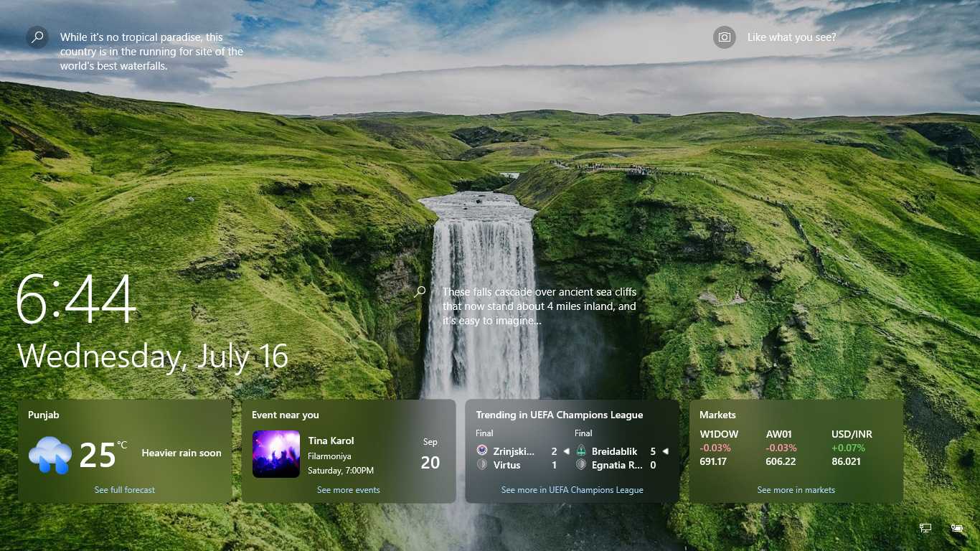Click the small magnifier icon beside the sea cliffs caption
The height and width of the screenshot is (551, 980).
[x=420, y=291]
